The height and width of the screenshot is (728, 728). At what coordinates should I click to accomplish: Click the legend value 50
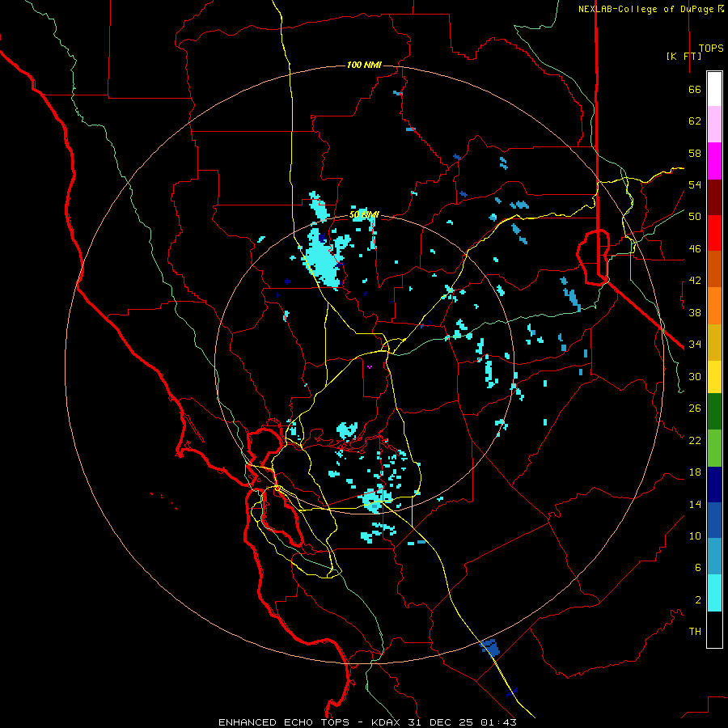point(695,217)
